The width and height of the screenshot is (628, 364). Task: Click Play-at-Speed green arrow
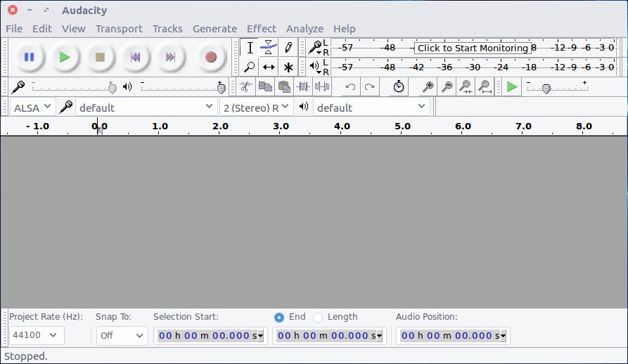click(512, 87)
